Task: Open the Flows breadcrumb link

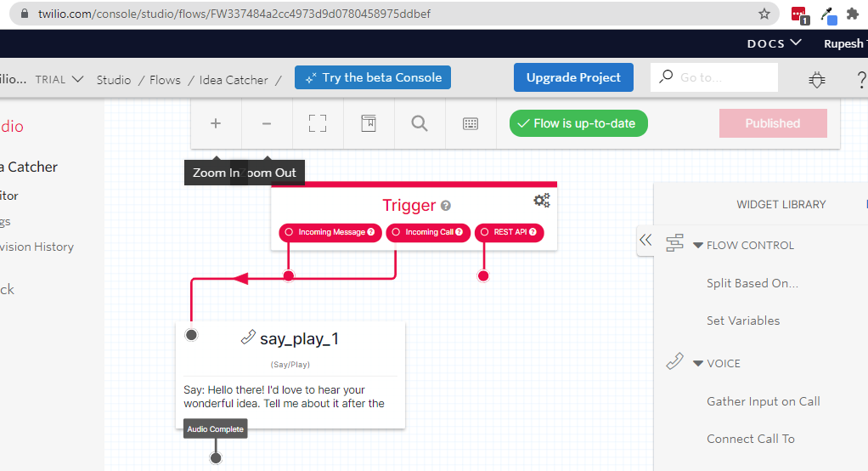Action: tap(165, 80)
